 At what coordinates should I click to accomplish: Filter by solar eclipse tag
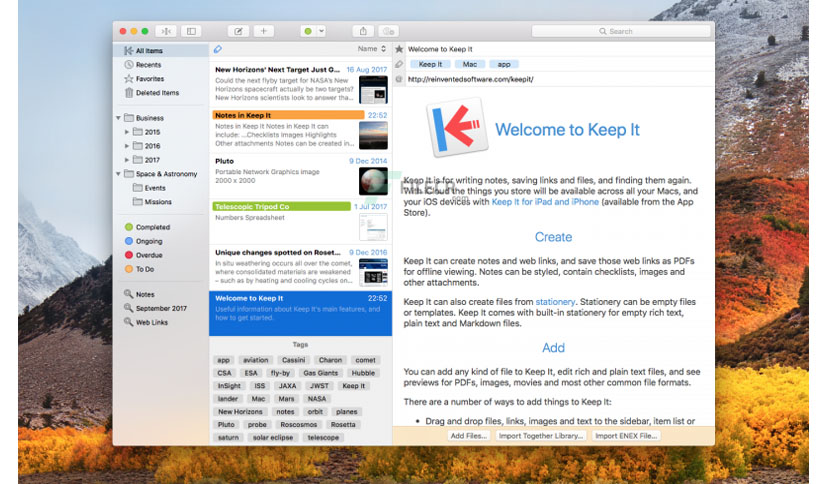(273, 438)
